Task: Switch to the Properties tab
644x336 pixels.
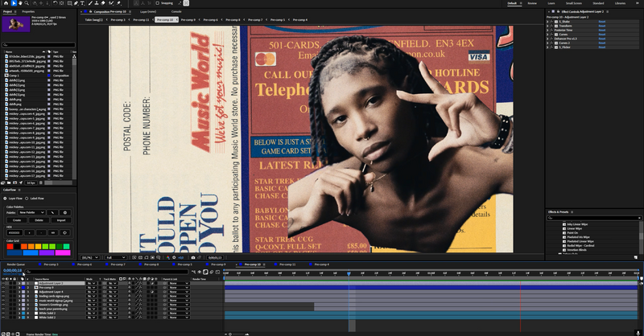Action: tap(28, 11)
